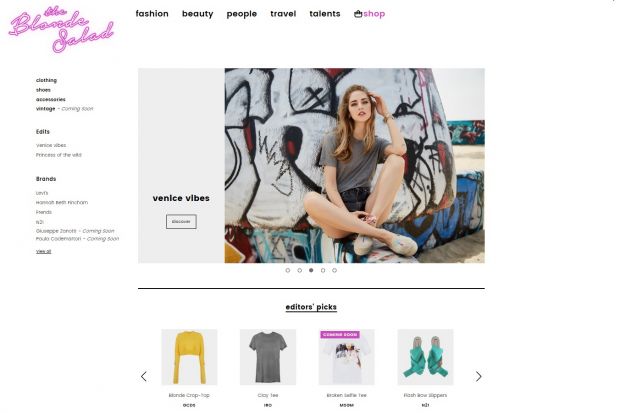620x413 pixels.
Task: Show next editors' picks with right arrow
Action: [x=478, y=376]
